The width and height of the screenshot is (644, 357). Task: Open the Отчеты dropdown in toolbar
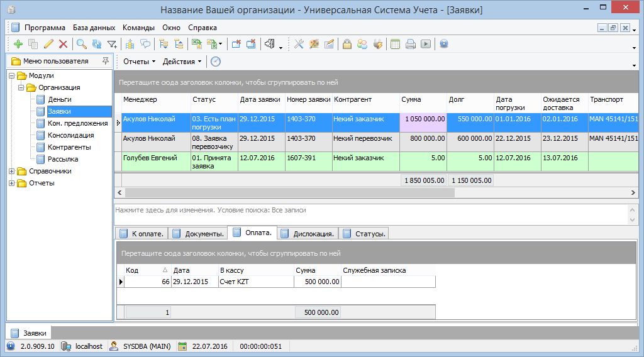pyautogui.click(x=139, y=62)
